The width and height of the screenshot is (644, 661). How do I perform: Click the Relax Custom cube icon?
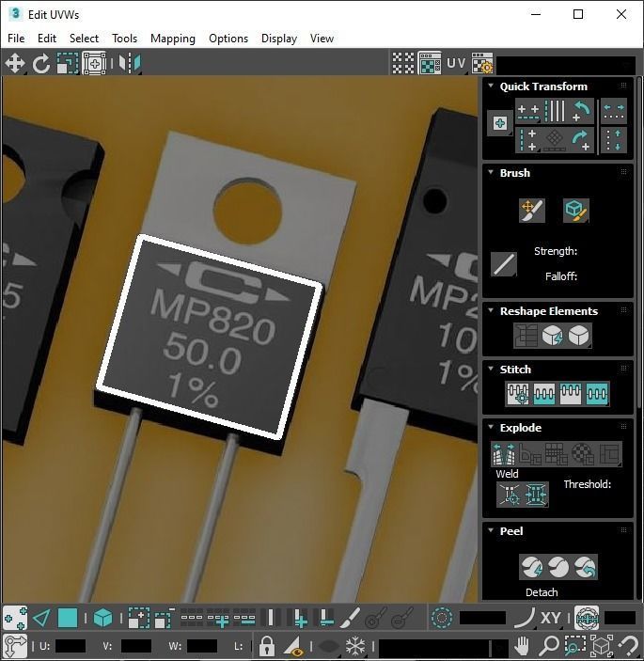(579, 336)
